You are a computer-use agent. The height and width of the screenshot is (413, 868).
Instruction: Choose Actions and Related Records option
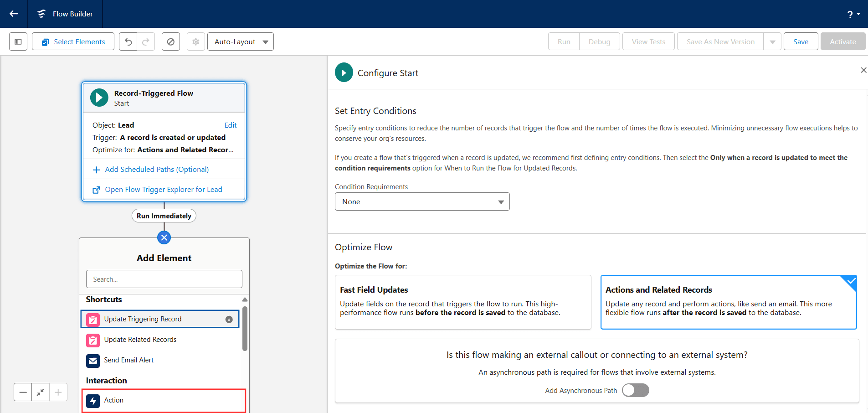coord(729,302)
